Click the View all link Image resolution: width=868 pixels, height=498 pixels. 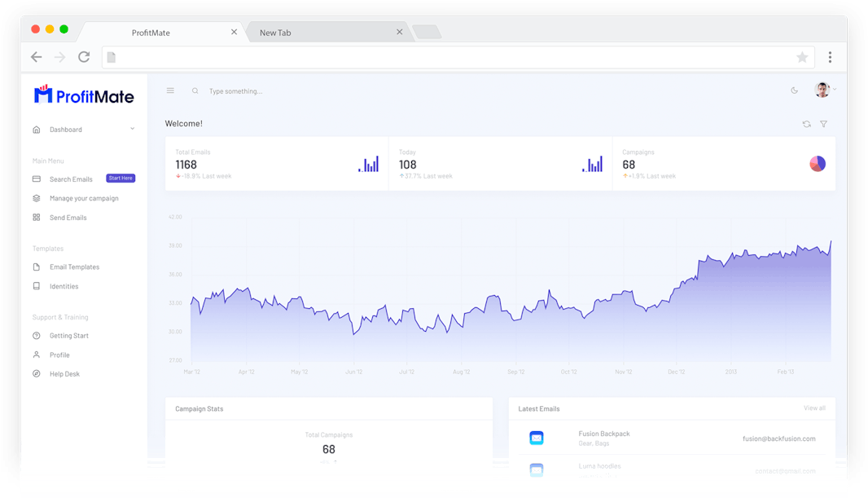pyautogui.click(x=814, y=408)
